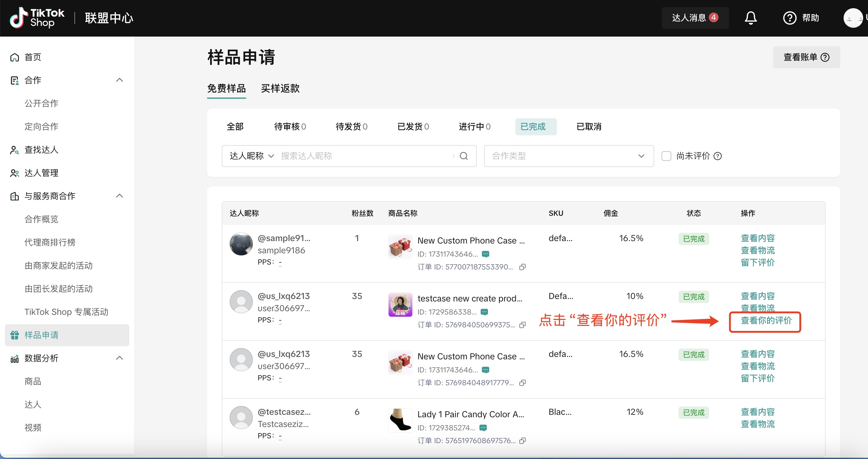Open the 帮助 help icon

(x=790, y=18)
